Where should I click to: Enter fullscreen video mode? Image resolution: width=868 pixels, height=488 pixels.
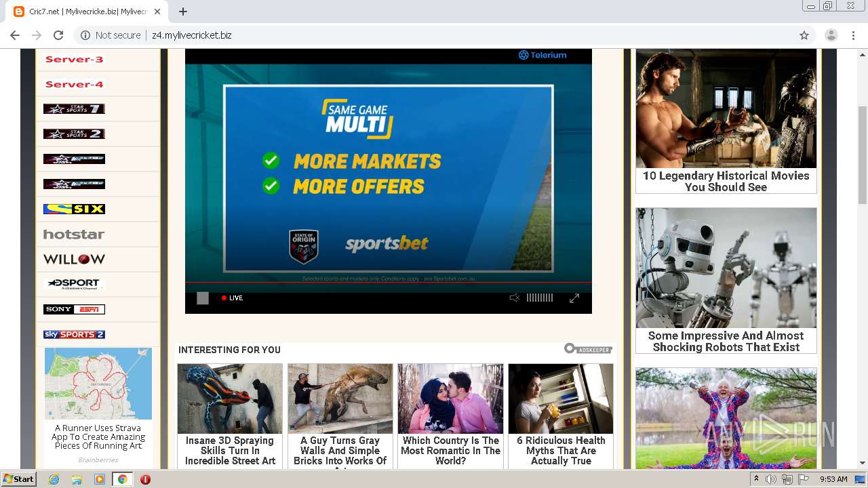click(x=574, y=298)
